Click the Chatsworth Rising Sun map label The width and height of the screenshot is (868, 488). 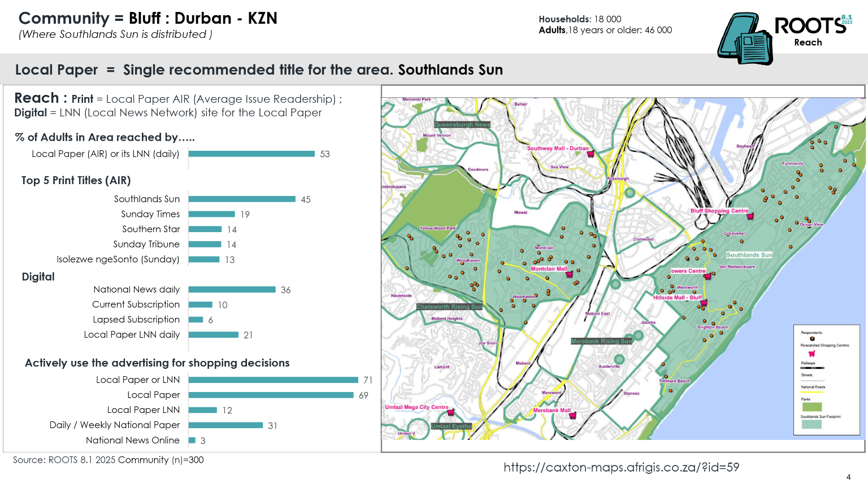(449, 307)
